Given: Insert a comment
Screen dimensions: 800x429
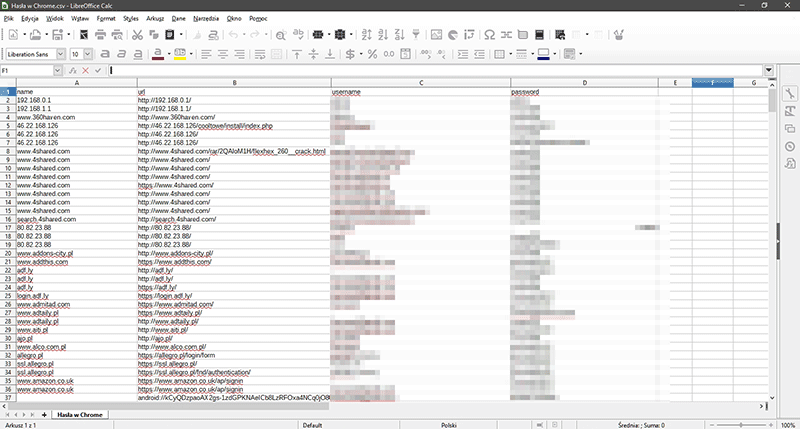Looking at the screenshot, I should point(522,35).
